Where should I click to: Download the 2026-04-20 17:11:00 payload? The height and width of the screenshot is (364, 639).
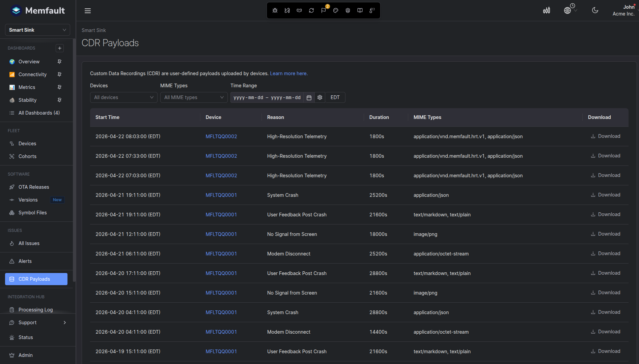click(x=606, y=273)
